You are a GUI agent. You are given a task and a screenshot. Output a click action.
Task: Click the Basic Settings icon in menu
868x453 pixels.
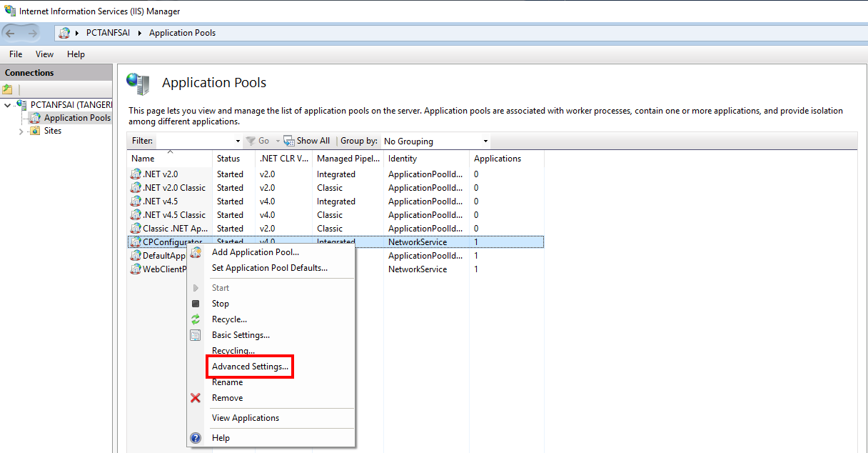[x=196, y=335]
